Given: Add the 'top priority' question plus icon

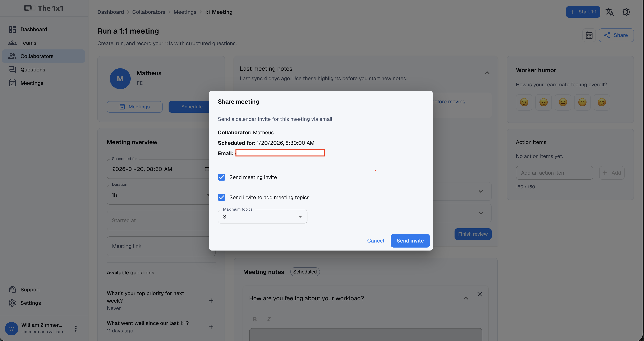Looking at the screenshot, I should [x=211, y=301].
